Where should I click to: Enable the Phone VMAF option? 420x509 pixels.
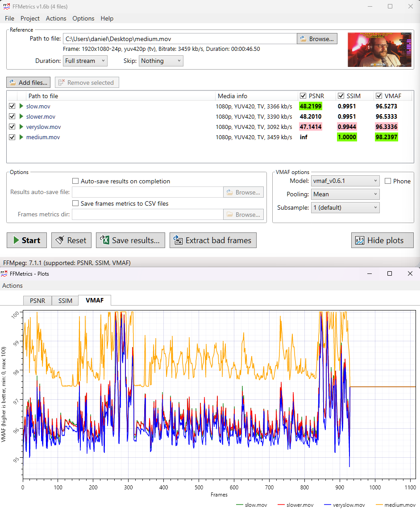click(388, 181)
